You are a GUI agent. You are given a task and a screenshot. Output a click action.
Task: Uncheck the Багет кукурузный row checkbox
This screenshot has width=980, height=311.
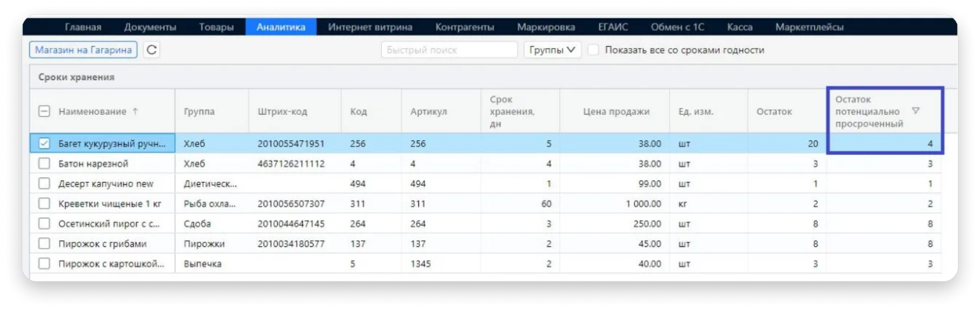coord(44,144)
